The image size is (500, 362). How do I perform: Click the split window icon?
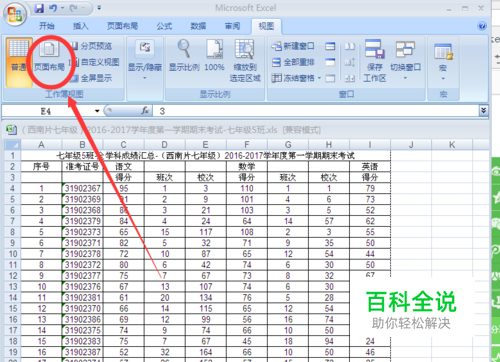click(330, 46)
